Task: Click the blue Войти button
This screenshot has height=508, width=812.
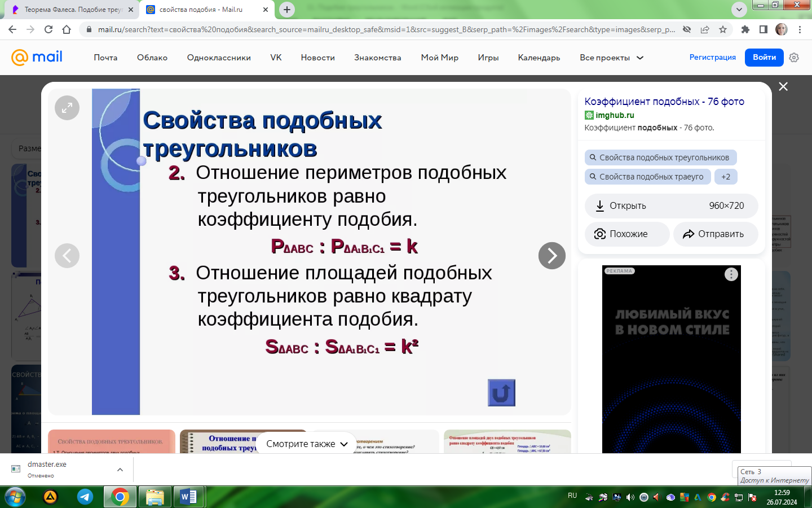Action: tap(764, 57)
